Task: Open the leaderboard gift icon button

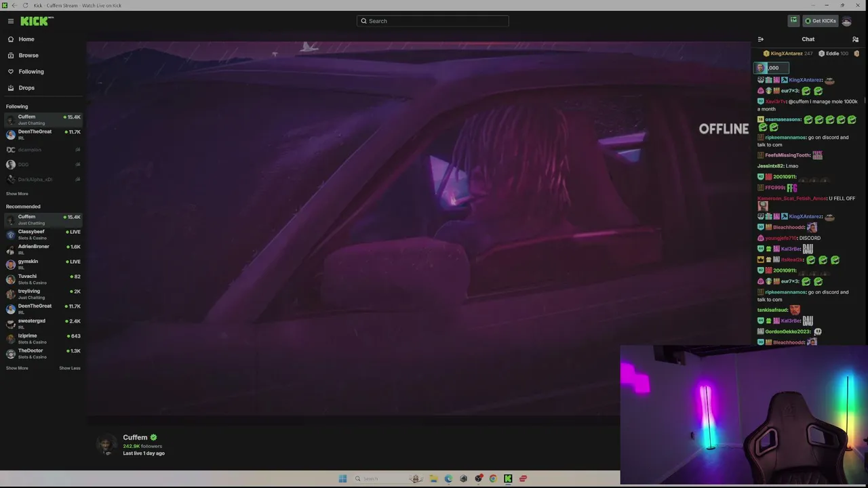Action: tap(793, 21)
